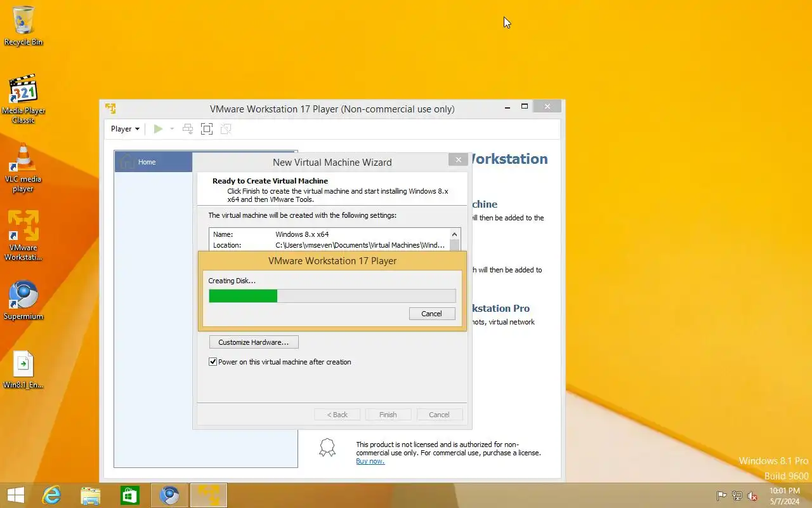The width and height of the screenshot is (812, 508).
Task: Click muted volume tray icon
Action: click(752, 496)
